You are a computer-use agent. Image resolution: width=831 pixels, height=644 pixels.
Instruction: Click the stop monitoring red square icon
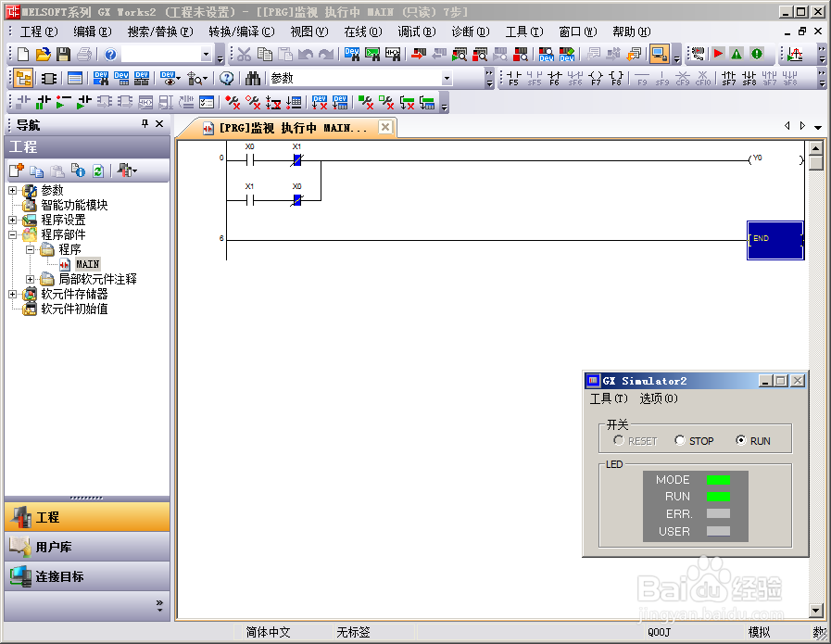521,54
